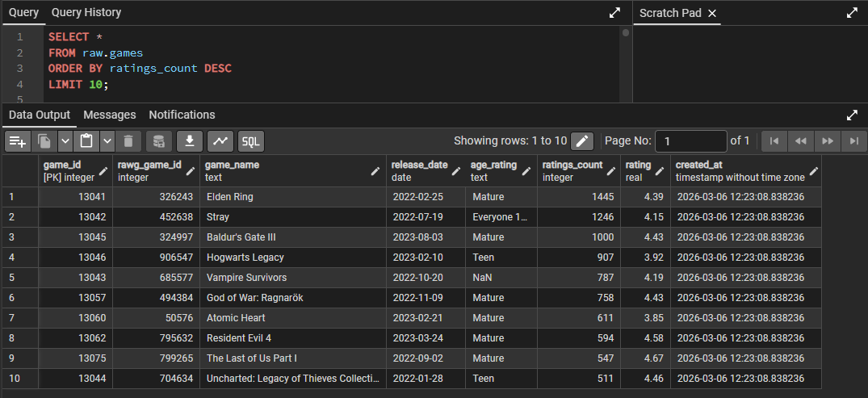
Task: Click the Everyone 1... age rating cell
Action: pyautogui.click(x=501, y=217)
